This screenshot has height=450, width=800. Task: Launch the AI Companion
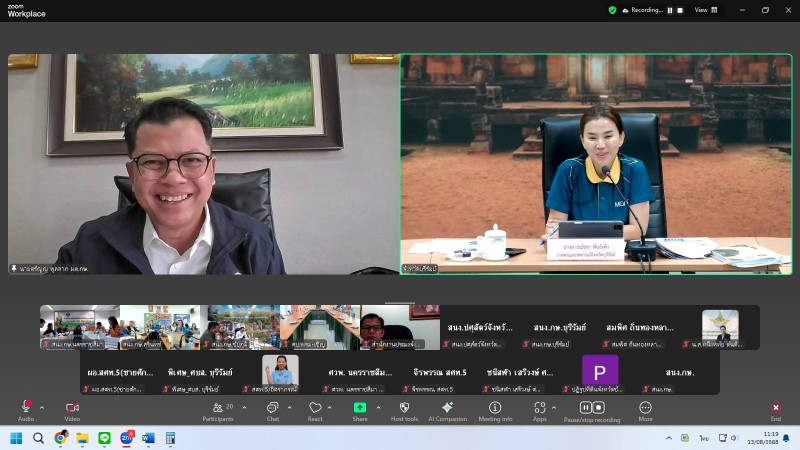(x=447, y=408)
